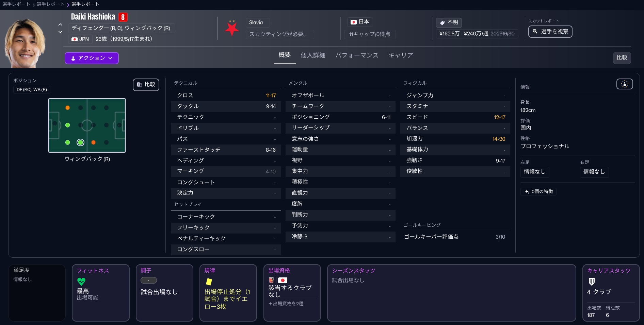Click the yellow card discipline icon
Image resolution: width=644 pixels, height=325 pixels.
pyautogui.click(x=209, y=281)
